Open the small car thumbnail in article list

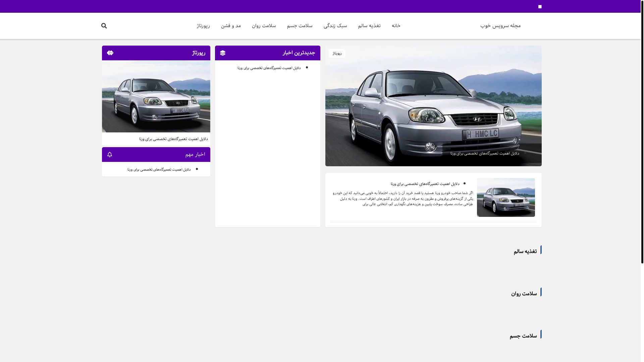[x=506, y=197]
